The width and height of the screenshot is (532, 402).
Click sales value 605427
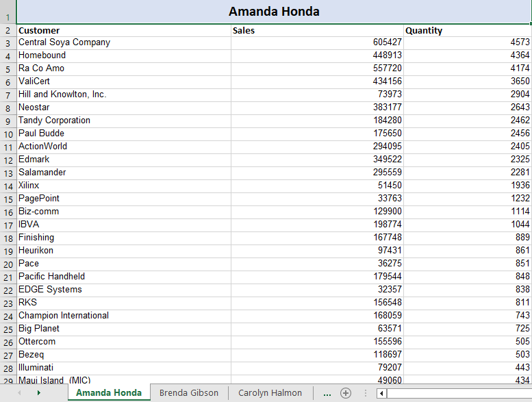(x=317, y=43)
